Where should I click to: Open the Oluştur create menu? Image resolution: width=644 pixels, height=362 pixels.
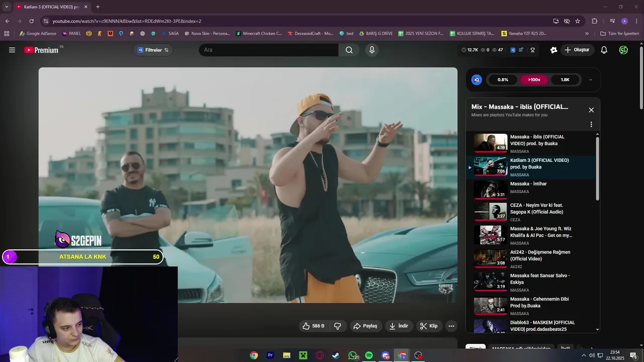(577, 50)
